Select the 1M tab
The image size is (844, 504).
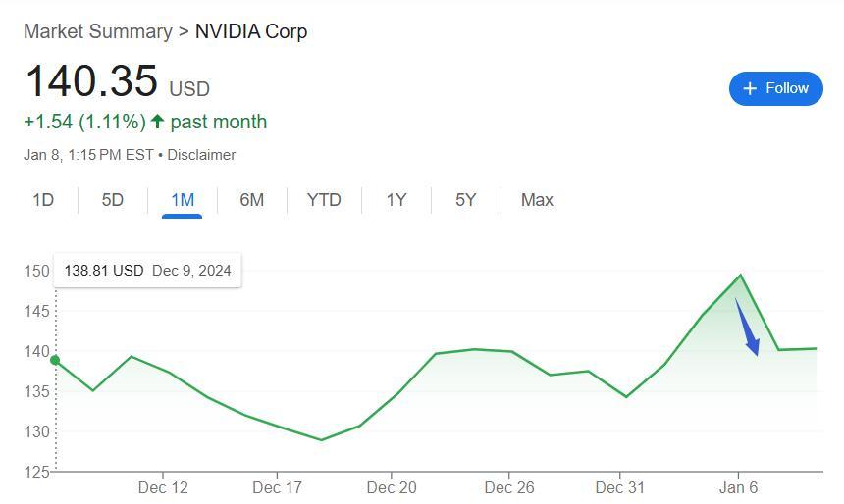tap(183, 200)
